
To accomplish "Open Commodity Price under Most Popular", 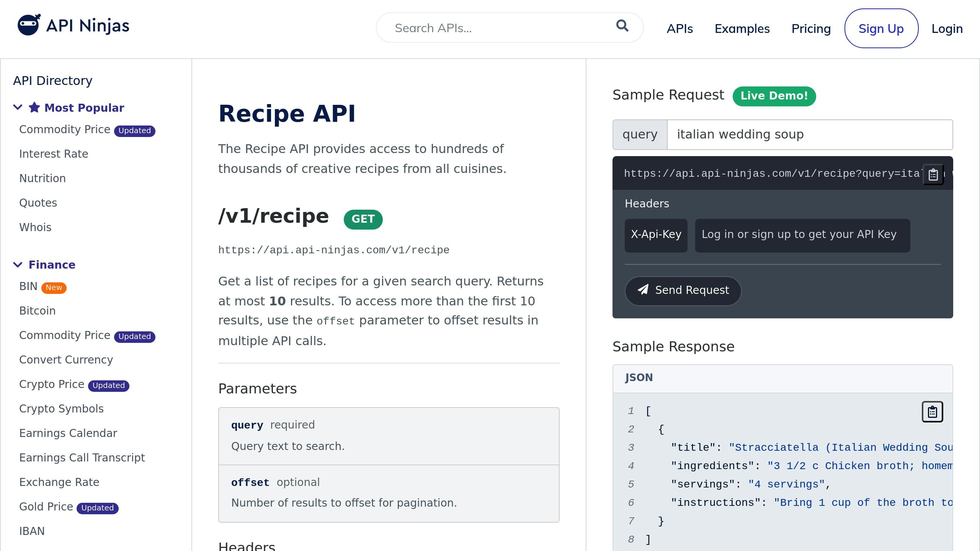I will pyautogui.click(x=65, y=129).
